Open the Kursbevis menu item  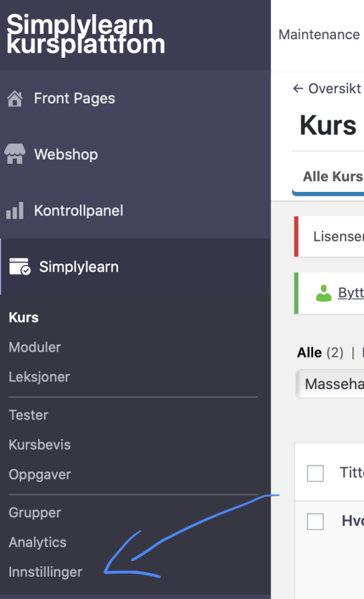(x=40, y=445)
